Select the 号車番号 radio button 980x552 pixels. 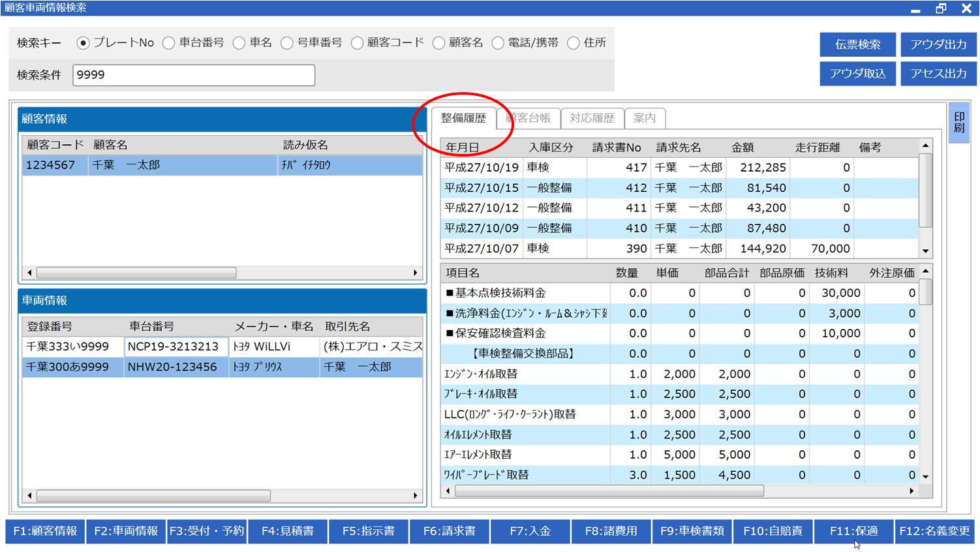[286, 43]
